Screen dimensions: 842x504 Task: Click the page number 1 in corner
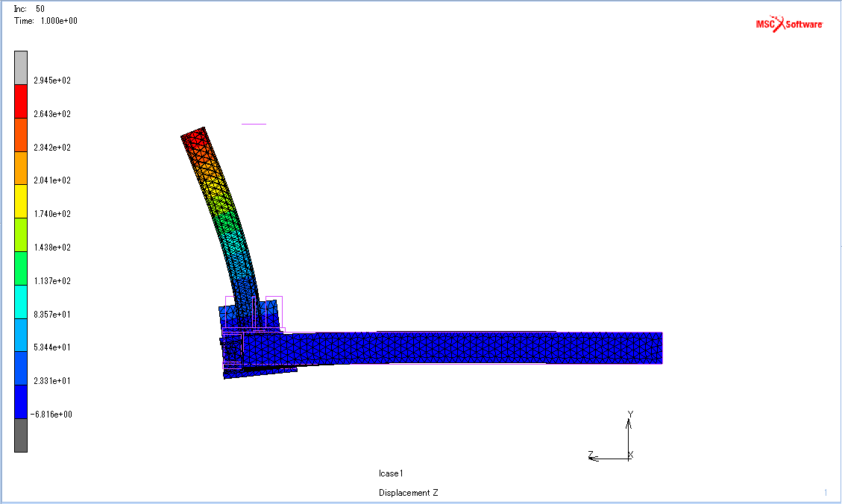(826, 492)
